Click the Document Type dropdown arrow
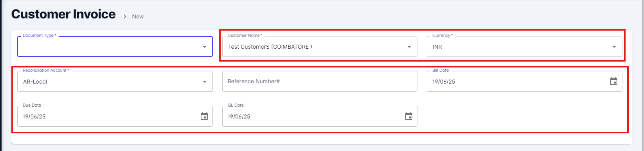 pos(205,47)
